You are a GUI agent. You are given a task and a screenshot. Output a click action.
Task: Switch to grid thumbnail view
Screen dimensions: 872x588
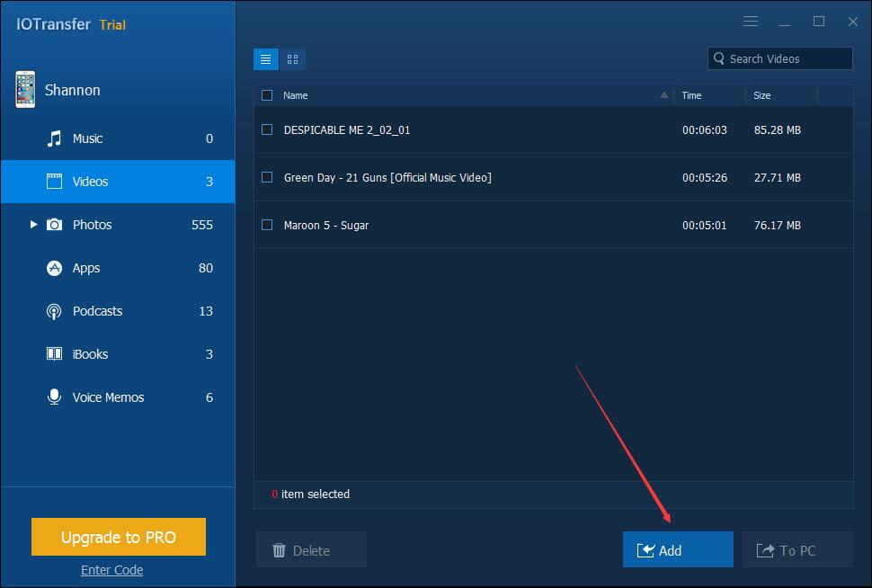coord(292,59)
